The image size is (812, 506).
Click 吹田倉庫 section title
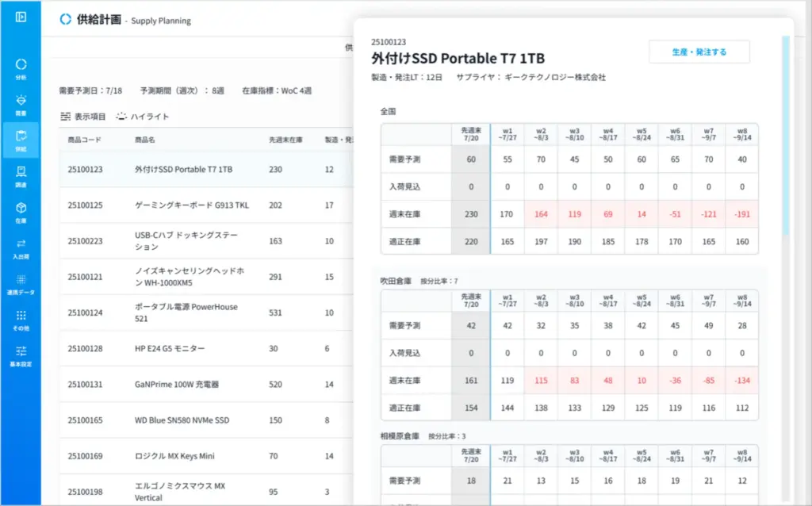click(x=396, y=281)
